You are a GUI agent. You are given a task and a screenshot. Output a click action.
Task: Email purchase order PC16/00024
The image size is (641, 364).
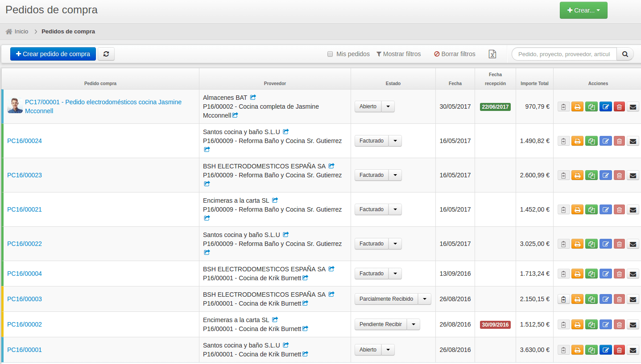pyautogui.click(x=633, y=141)
